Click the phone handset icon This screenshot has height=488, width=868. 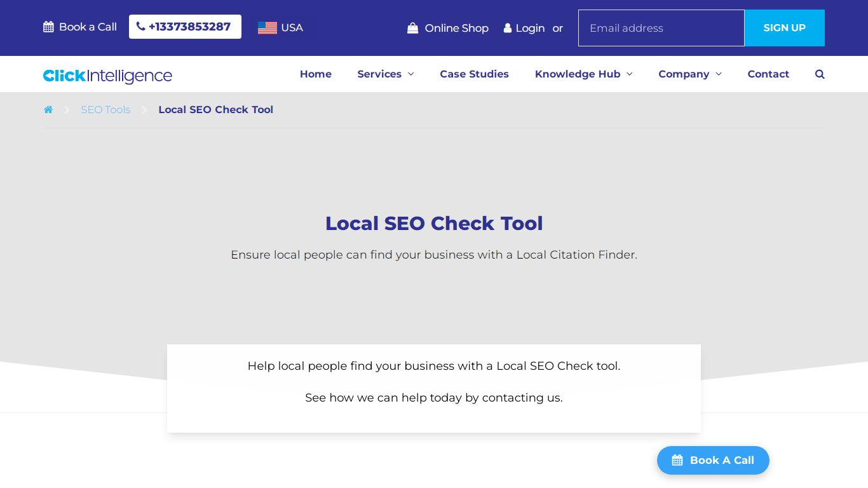(140, 27)
